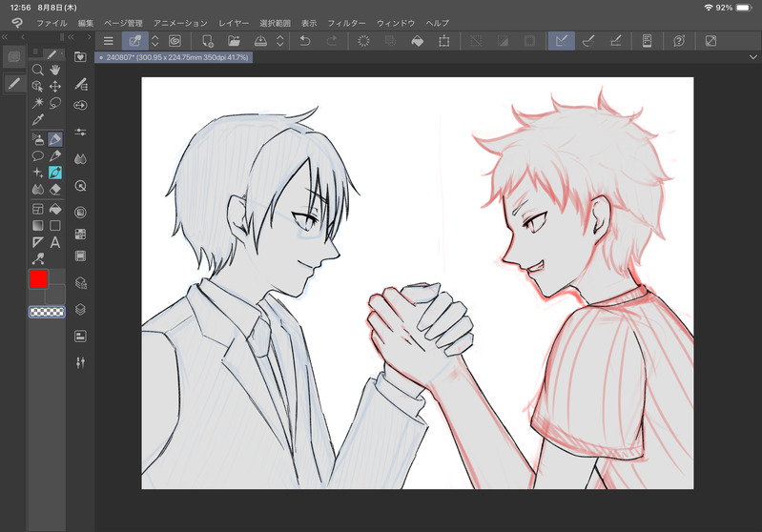The height and width of the screenshot is (532, 762).
Task: Select the transparent checkered color swatch
Action: coord(47,312)
